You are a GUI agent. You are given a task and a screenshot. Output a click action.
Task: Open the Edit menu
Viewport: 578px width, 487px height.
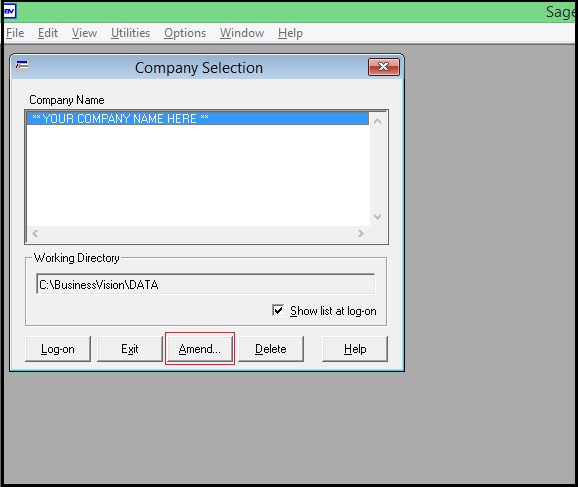point(48,33)
